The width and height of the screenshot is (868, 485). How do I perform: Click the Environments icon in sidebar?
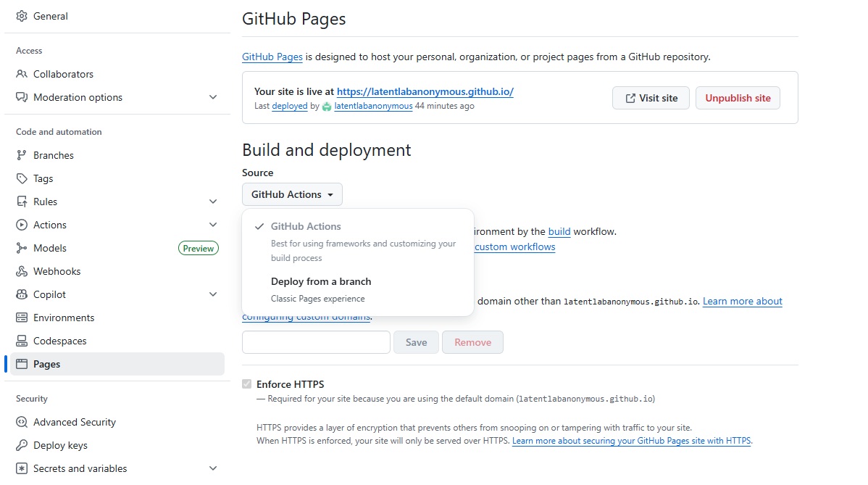click(22, 317)
